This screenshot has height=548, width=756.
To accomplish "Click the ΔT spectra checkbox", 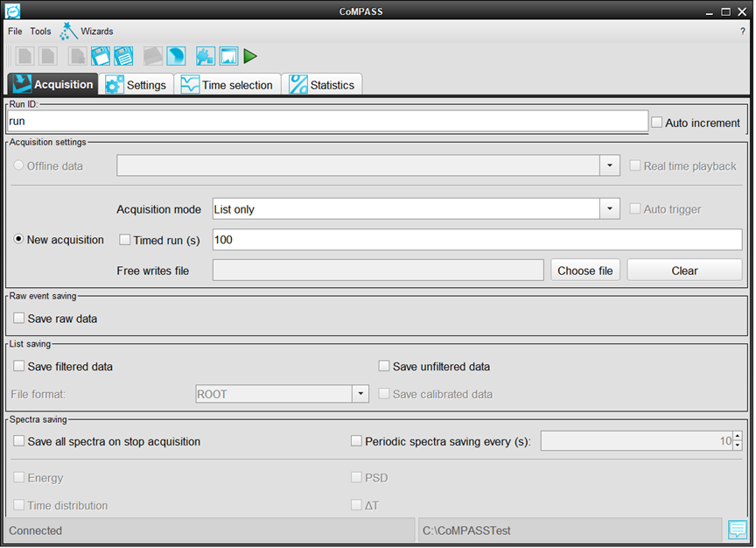I will pyautogui.click(x=356, y=504).
